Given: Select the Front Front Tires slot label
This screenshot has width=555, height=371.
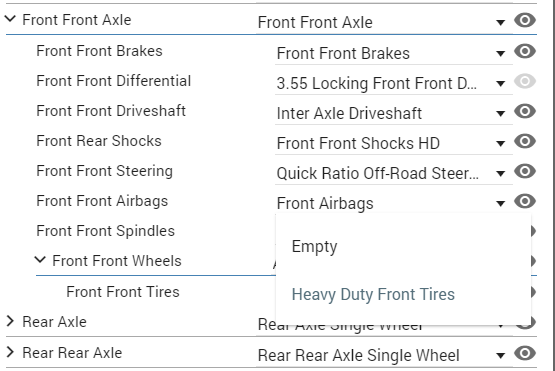Looking at the screenshot, I should 123,292.
